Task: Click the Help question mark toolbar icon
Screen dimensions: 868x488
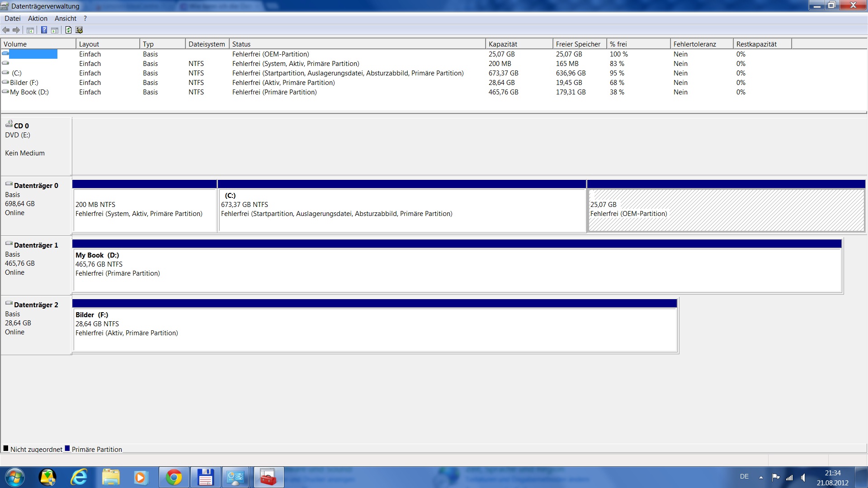Action: [44, 30]
